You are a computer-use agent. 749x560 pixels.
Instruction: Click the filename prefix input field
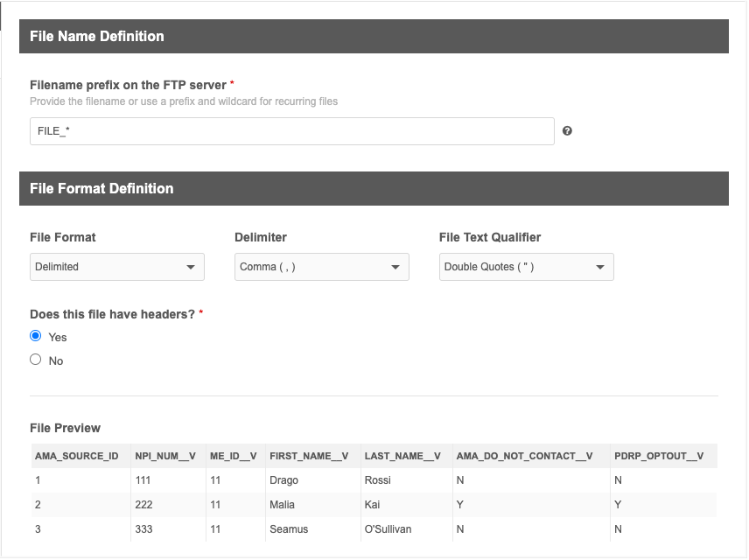coord(291,131)
